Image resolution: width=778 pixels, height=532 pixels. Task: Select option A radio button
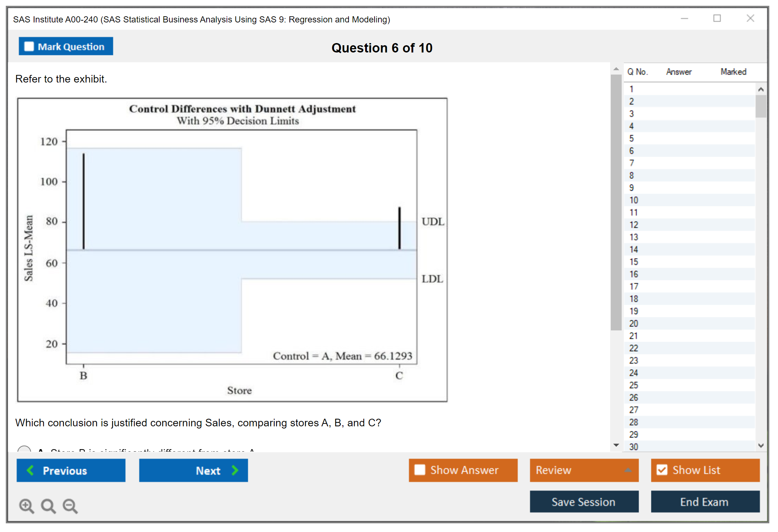point(24,449)
